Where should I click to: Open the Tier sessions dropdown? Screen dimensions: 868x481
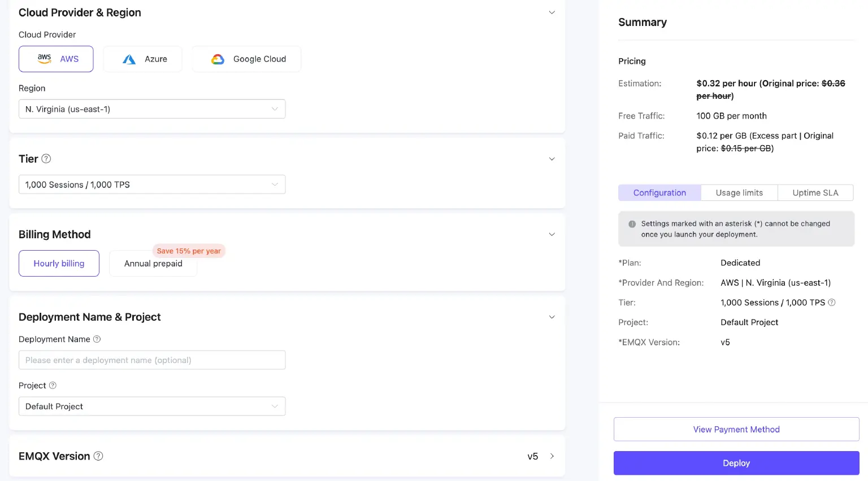click(151, 185)
